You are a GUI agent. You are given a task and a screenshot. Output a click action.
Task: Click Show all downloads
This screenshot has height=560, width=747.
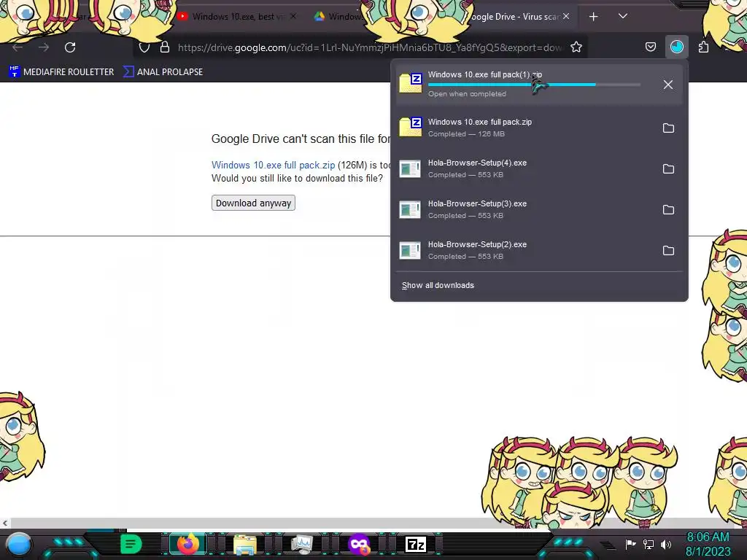[x=438, y=285]
